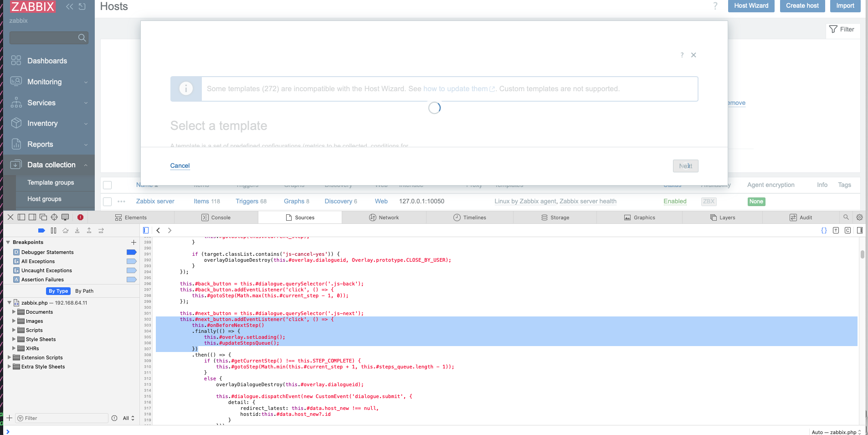The image size is (868, 435).
Task: Check the select-all hosts checkbox
Action: tap(108, 185)
